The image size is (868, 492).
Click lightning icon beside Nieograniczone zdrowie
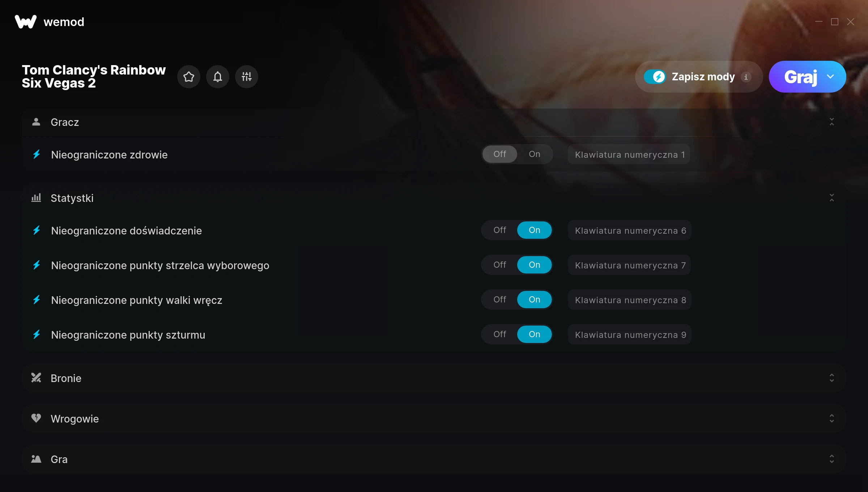point(37,154)
